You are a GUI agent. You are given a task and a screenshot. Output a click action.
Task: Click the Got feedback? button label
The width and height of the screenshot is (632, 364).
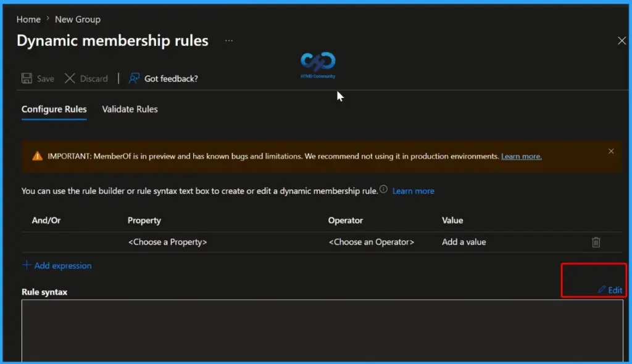(x=172, y=78)
